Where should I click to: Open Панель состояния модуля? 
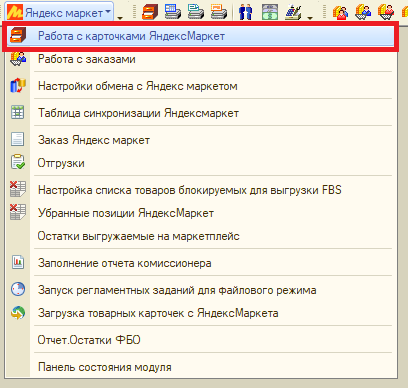[x=200, y=367]
